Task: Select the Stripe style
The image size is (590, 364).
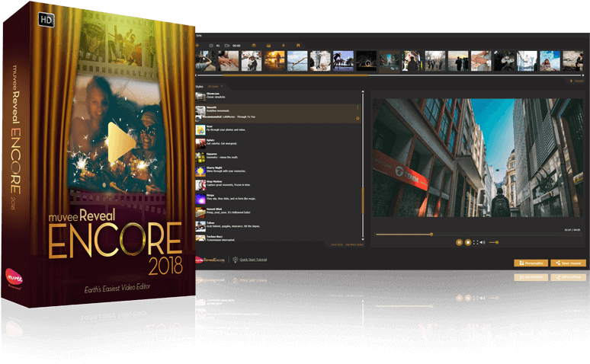Action: (x=277, y=199)
